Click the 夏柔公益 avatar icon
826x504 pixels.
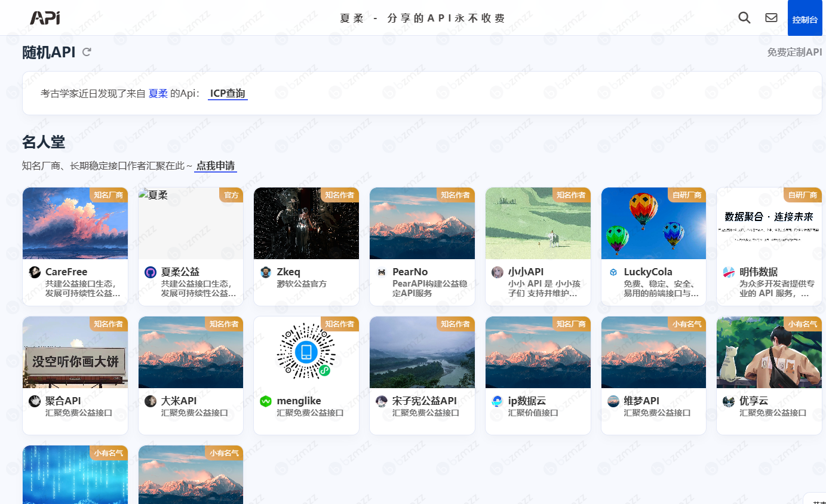pos(151,272)
